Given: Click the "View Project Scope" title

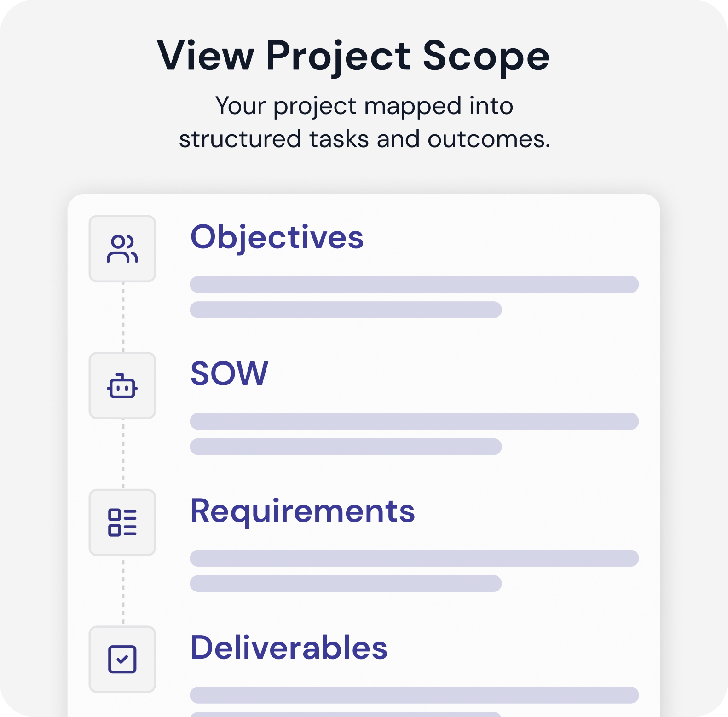Looking at the screenshot, I should point(353,56).
